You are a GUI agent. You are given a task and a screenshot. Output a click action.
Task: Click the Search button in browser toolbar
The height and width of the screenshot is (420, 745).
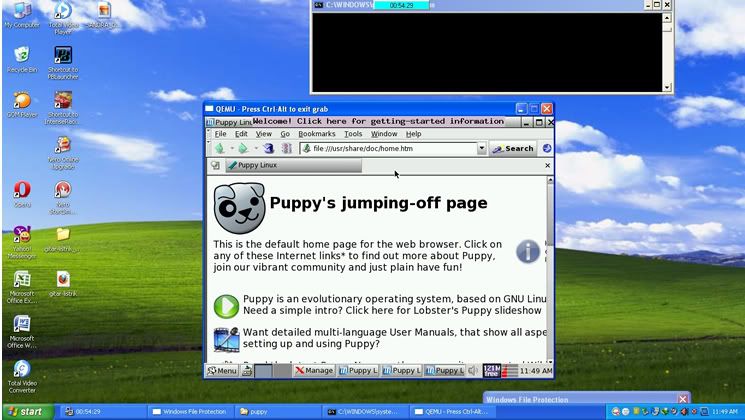point(513,148)
